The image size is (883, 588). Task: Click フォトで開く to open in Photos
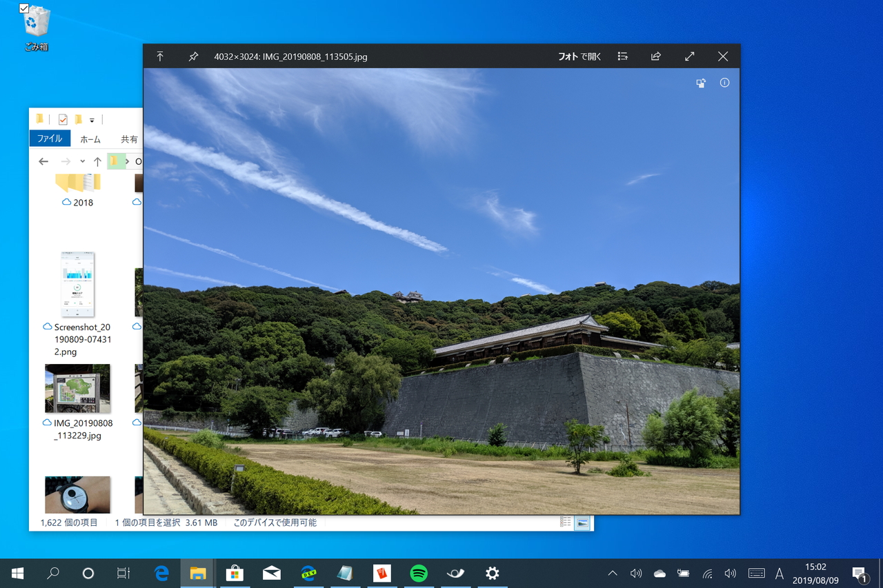[578, 56]
